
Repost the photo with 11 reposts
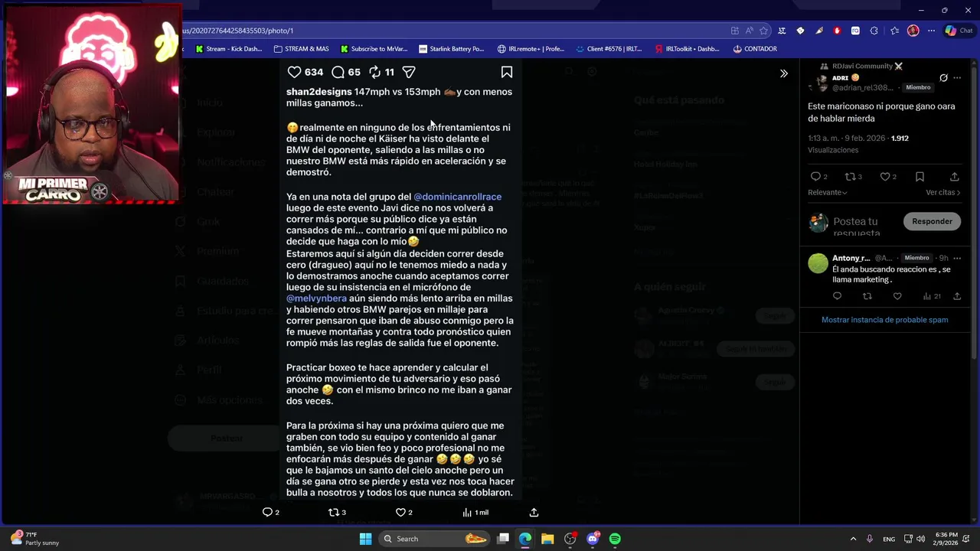(374, 72)
